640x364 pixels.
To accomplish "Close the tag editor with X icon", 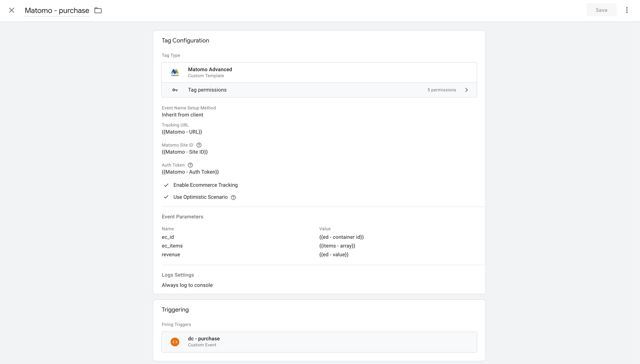I will click(11, 10).
